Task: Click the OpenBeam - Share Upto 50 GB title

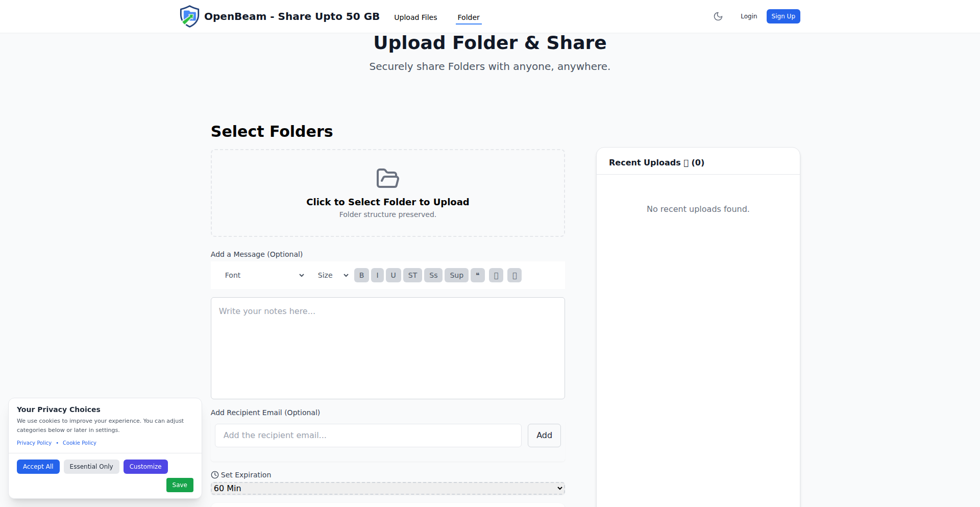Action: coord(292,16)
